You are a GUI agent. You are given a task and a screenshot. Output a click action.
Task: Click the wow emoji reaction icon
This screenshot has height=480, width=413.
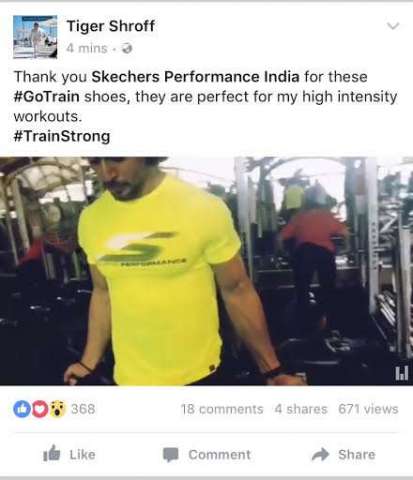click(x=58, y=409)
